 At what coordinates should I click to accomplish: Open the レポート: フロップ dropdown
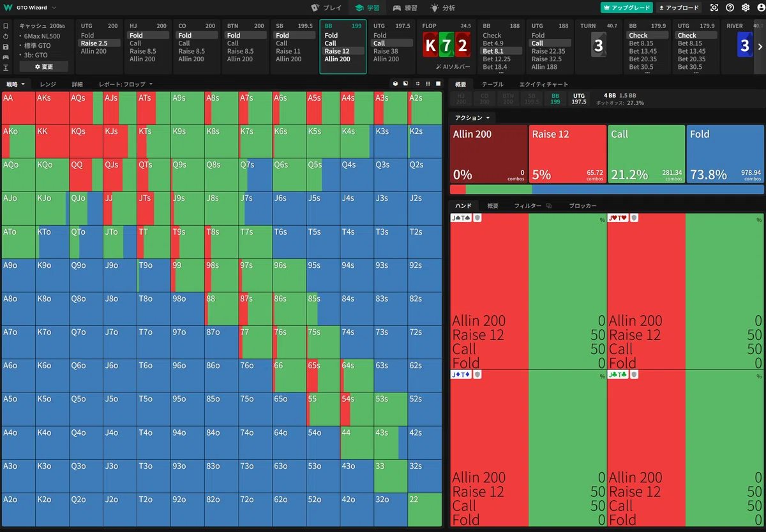pyautogui.click(x=126, y=84)
